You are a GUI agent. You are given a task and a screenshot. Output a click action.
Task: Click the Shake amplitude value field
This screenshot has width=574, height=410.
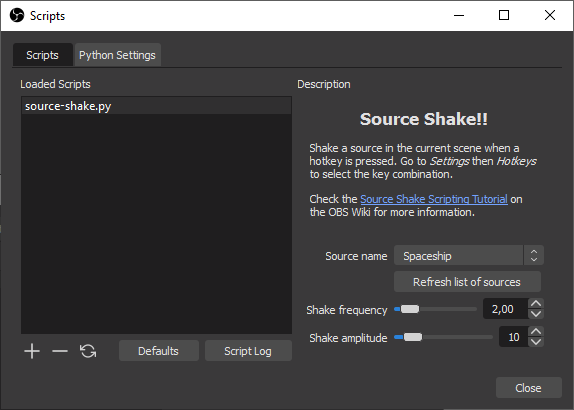[513, 336]
